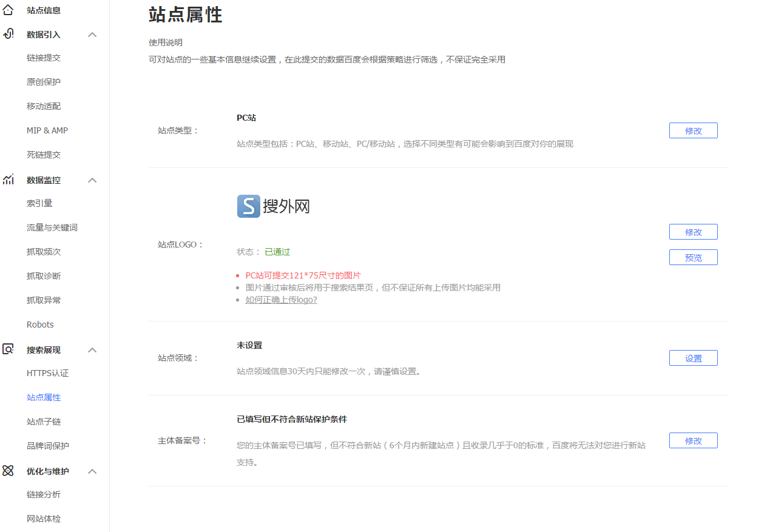Collapse the 数据引入 section
773x532 pixels.
[x=92, y=35]
